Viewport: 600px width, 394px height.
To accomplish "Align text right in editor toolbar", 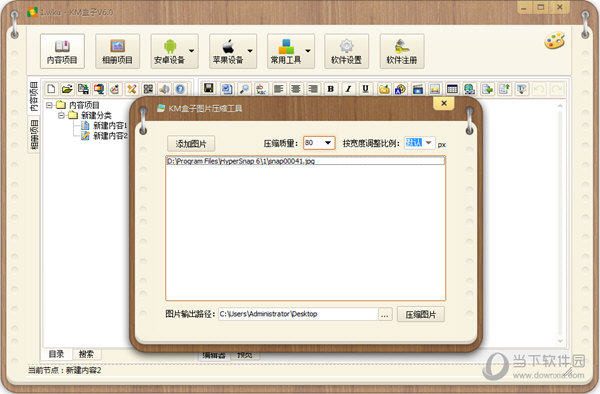I will pos(313,89).
